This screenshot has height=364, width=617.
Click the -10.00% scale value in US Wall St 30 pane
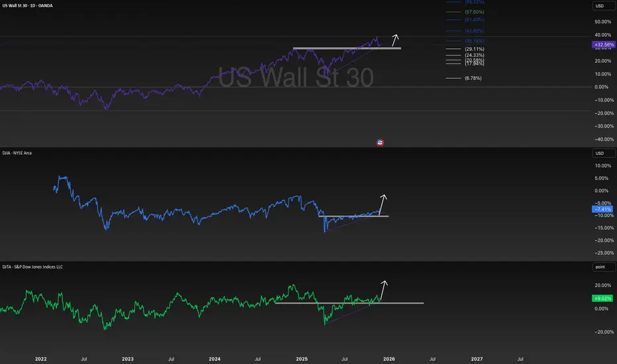tap(603, 100)
